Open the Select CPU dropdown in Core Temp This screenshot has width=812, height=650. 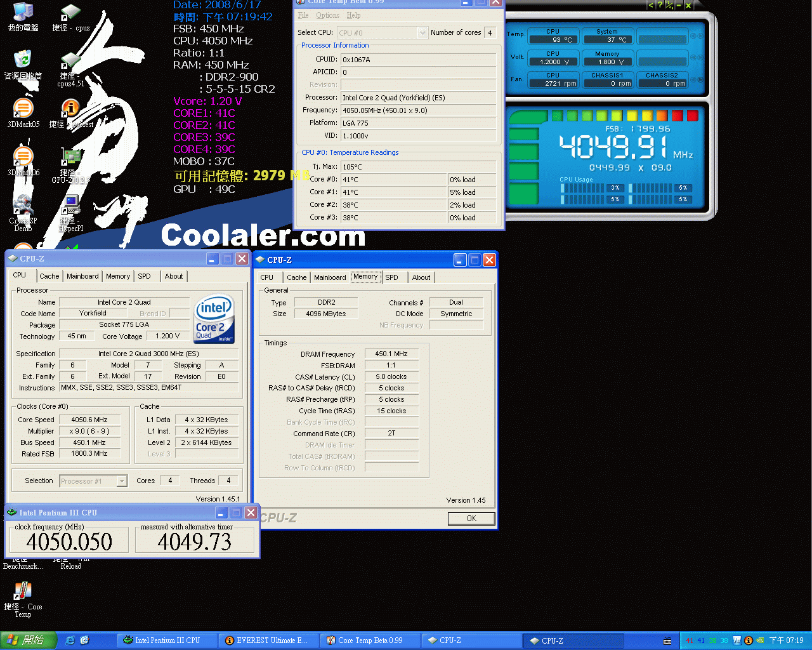click(x=382, y=32)
